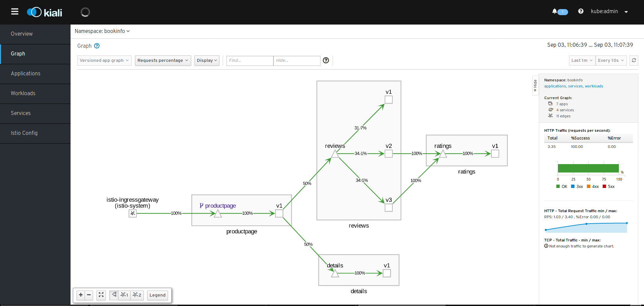
Task: Click the 4 services summary text
Action: (x=565, y=110)
